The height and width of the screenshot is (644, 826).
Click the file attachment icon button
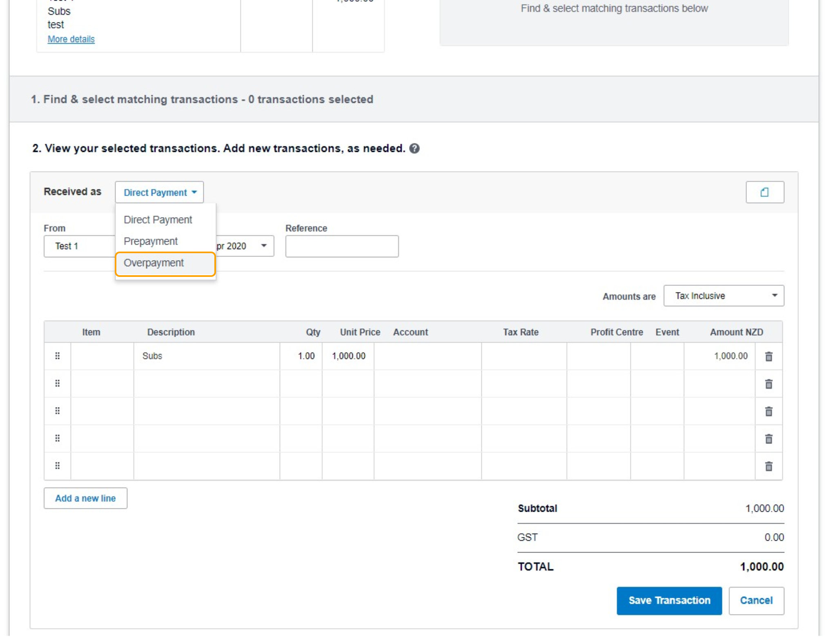[x=764, y=192]
